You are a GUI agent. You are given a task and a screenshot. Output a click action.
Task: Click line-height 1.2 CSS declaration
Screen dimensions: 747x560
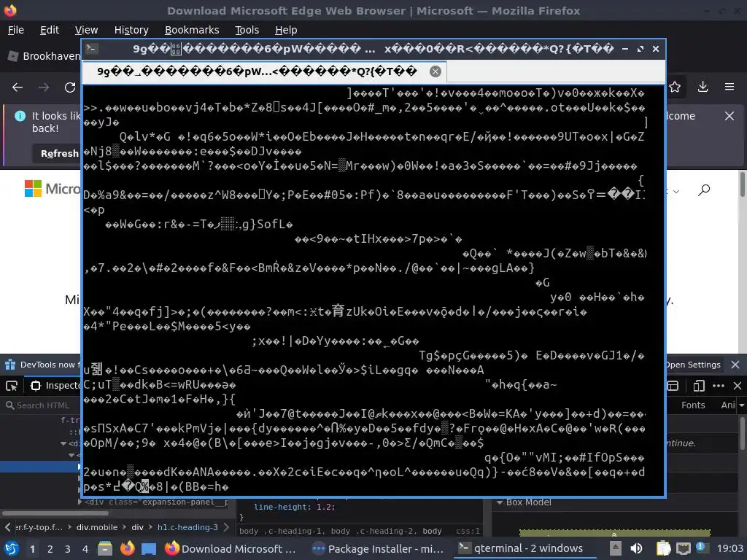click(x=295, y=507)
